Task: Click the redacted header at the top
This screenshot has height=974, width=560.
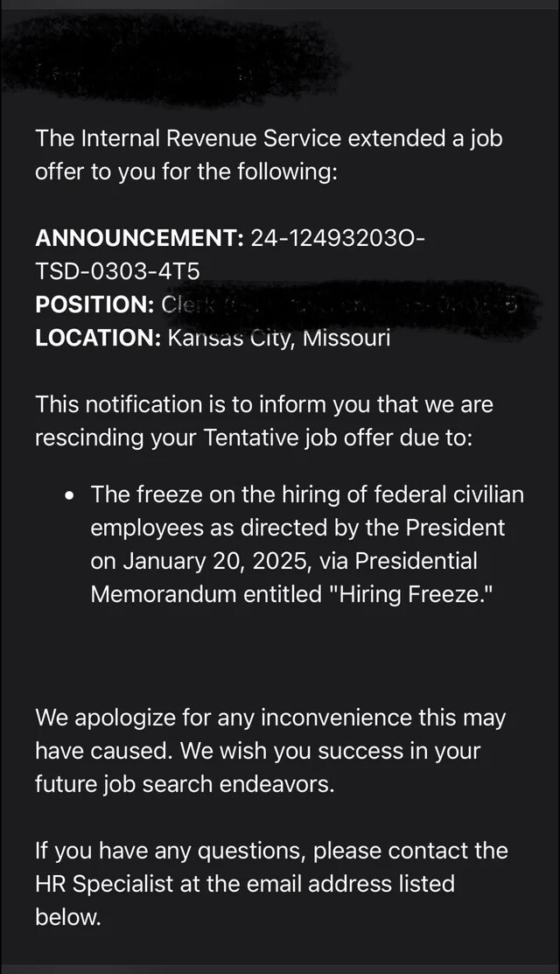Action: pyautogui.click(x=171, y=55)
